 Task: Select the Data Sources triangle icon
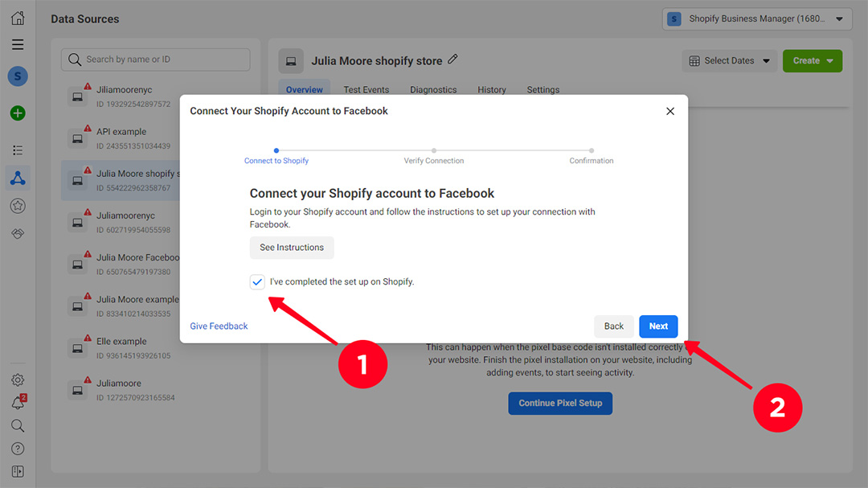18,178
